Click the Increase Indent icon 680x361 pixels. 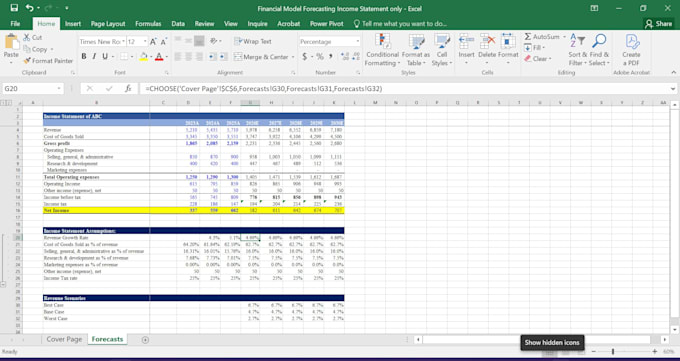point(223,56)
